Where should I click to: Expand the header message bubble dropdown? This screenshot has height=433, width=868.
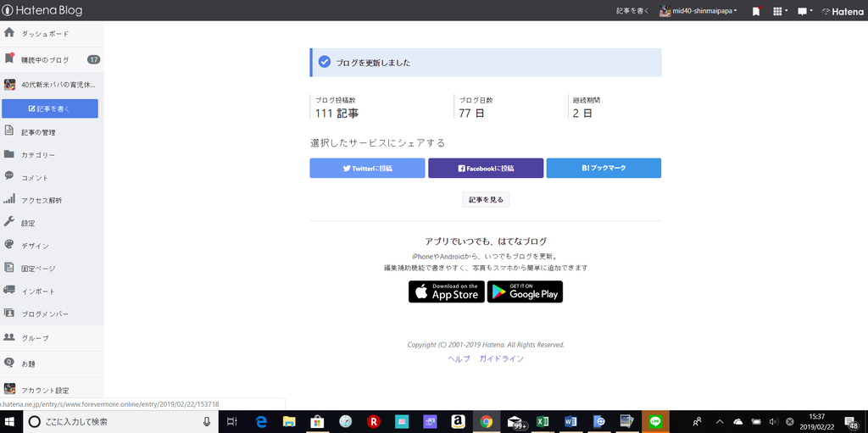[x=805, y=11]
